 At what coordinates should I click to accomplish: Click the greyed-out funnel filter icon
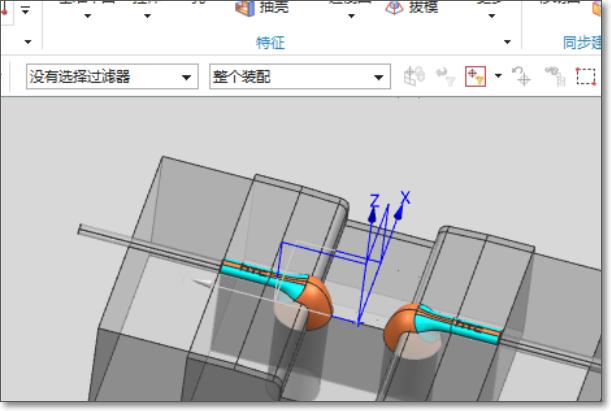pos(445,76)
